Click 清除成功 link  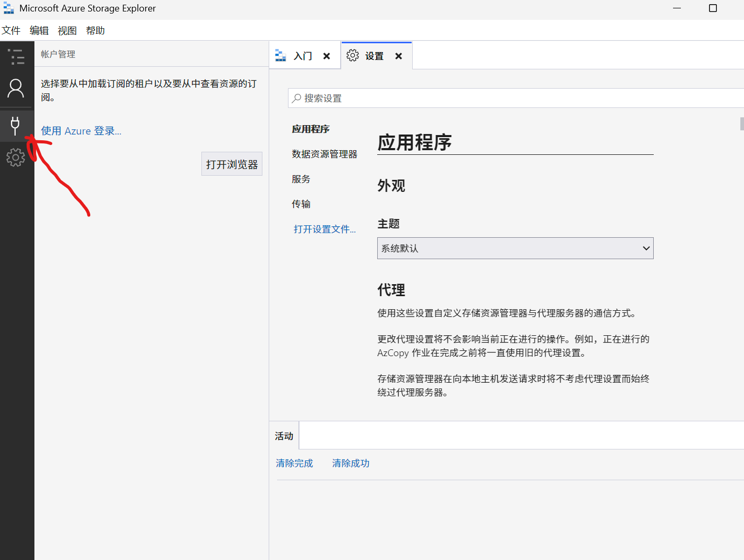351,463
